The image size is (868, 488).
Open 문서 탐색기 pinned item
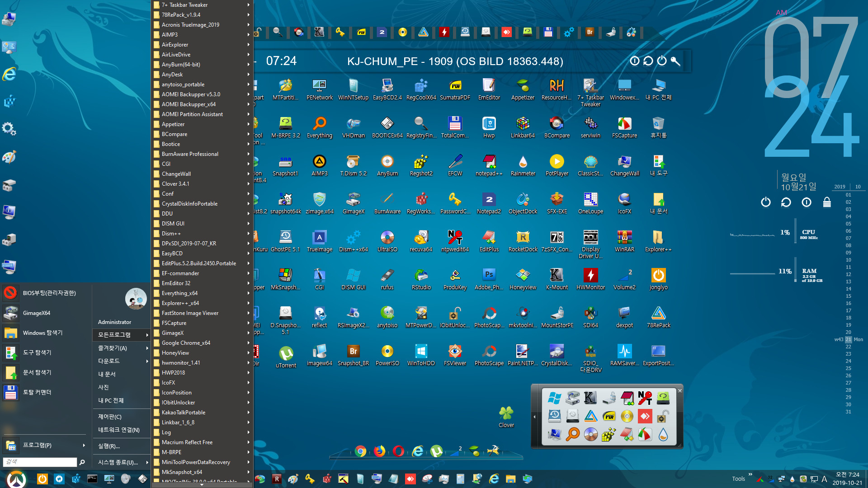pos(45,372)
